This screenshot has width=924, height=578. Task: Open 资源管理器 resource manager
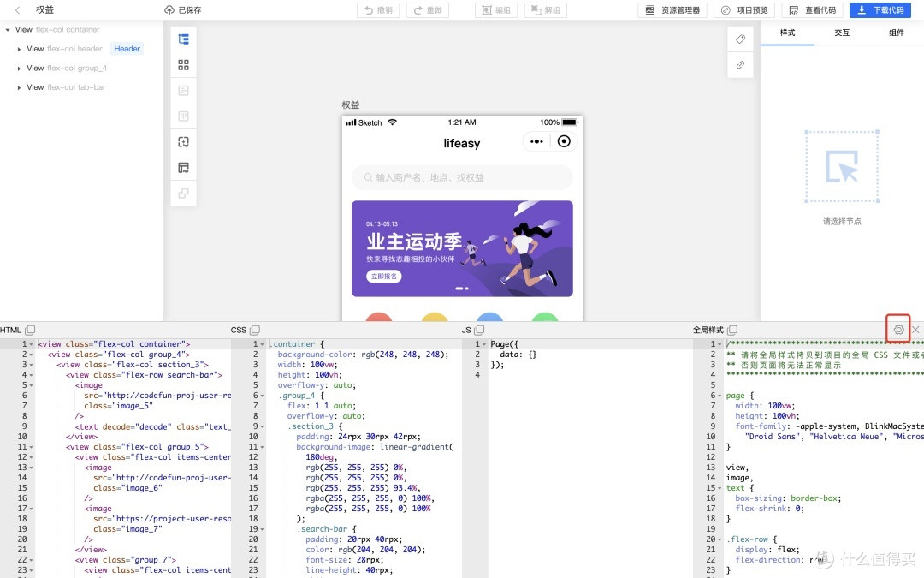(x=672, y=10)
